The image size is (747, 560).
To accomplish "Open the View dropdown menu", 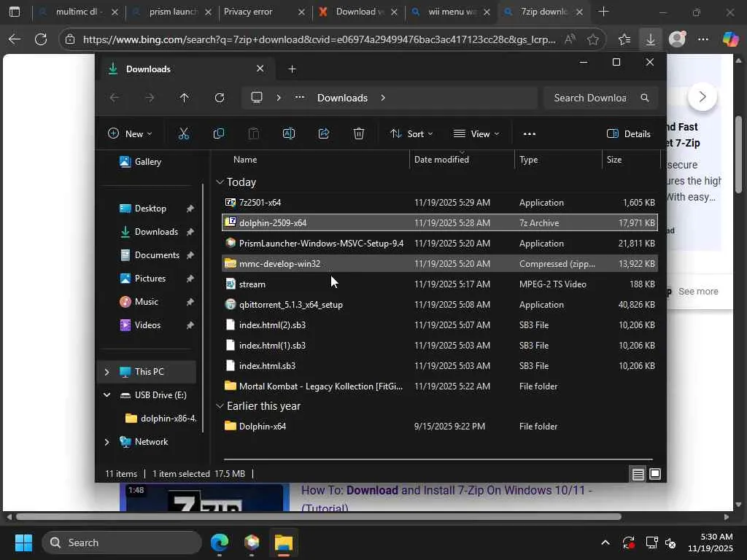I will click(x=476, y=134).
